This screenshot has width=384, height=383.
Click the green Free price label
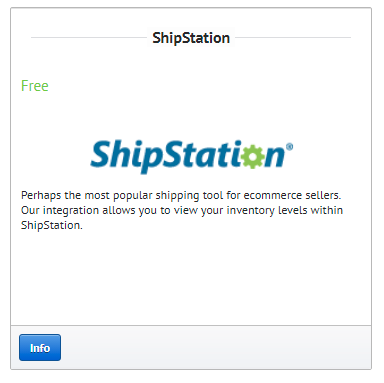(x=35, y=86)
